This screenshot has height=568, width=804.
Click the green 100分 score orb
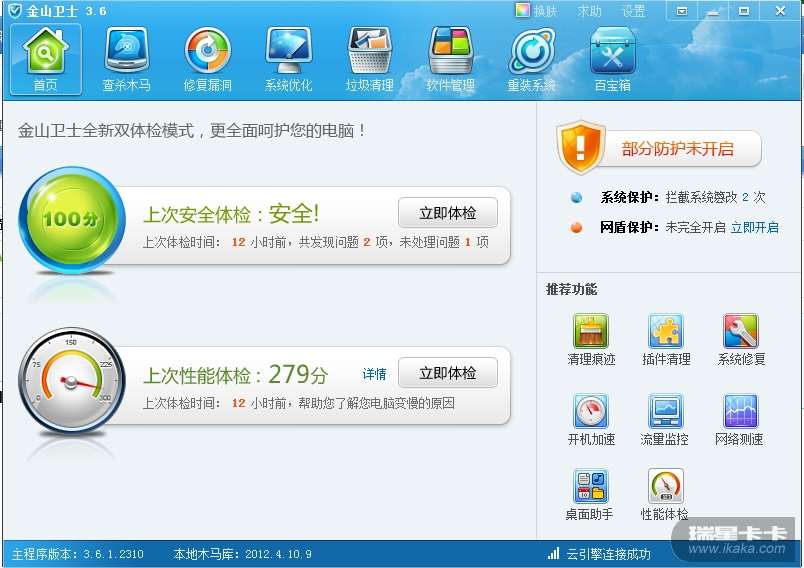tap(71, 219)
